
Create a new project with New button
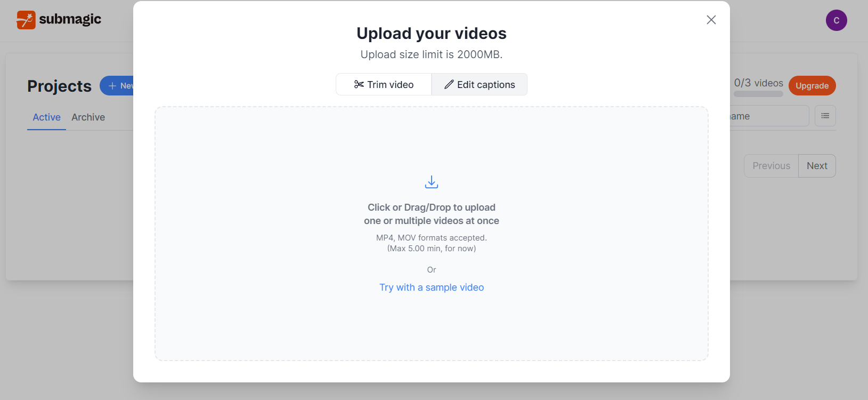[x=117, y=86]
